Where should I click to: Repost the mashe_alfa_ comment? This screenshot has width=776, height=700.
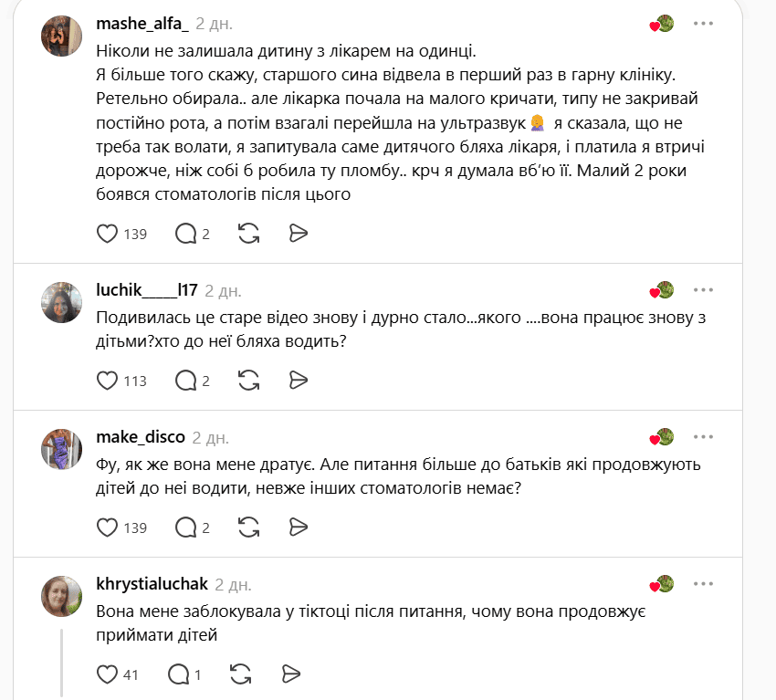(248, 234)
